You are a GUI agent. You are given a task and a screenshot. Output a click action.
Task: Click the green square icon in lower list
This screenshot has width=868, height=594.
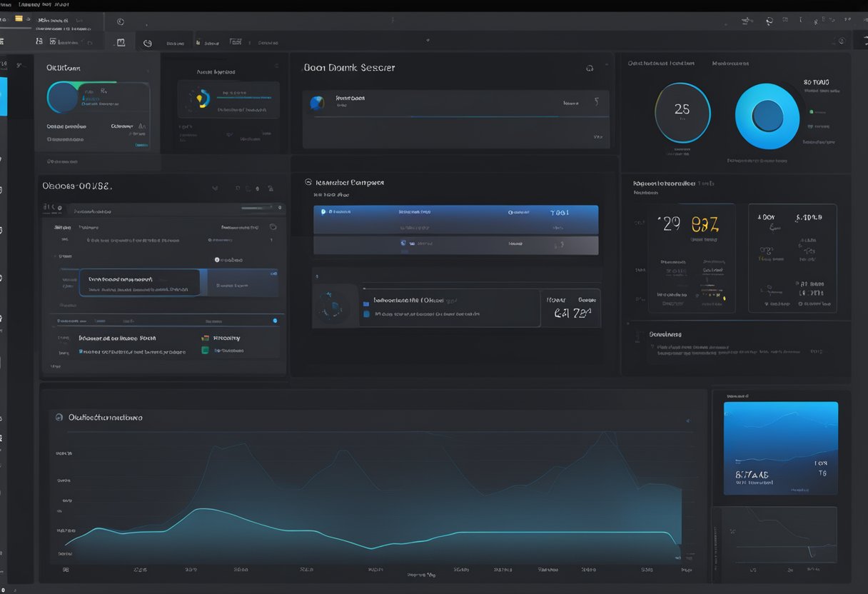pos(206,351)
